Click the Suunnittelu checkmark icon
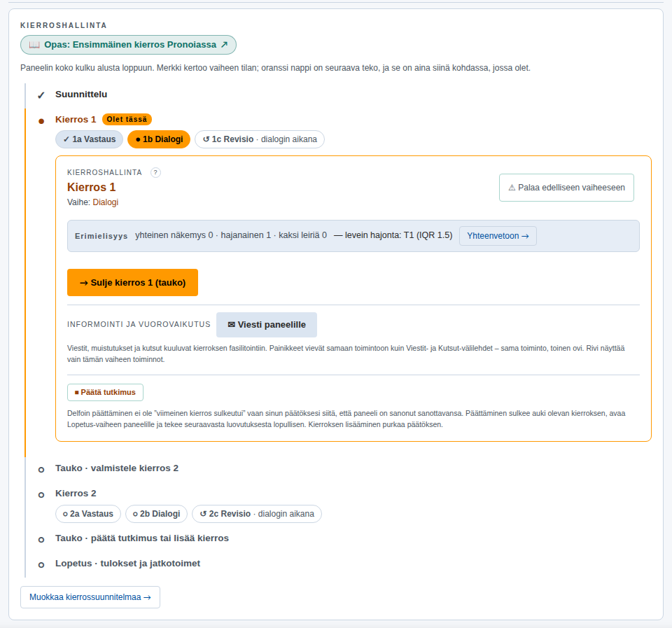Screen dimensions: 672x628 (41, 95)
